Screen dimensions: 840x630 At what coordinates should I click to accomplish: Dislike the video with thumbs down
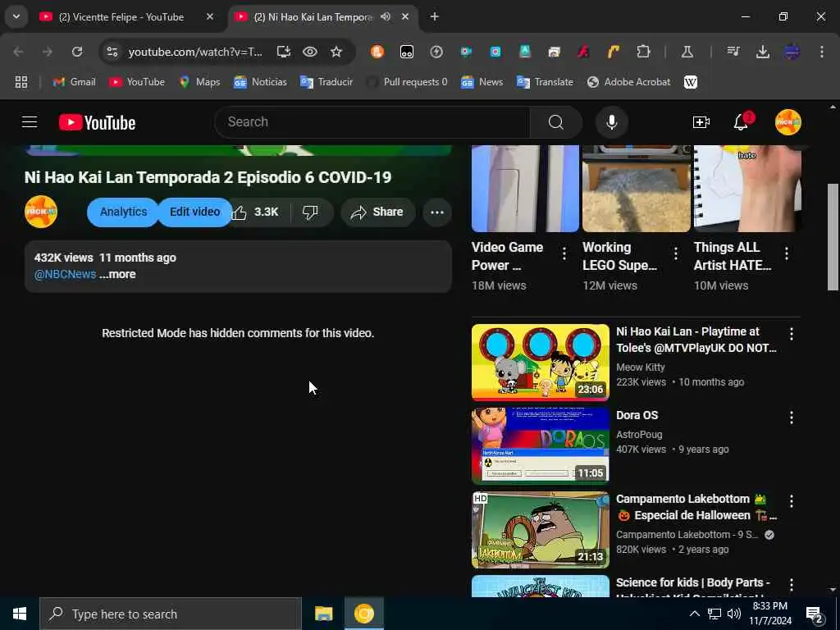tap(310, 212)
